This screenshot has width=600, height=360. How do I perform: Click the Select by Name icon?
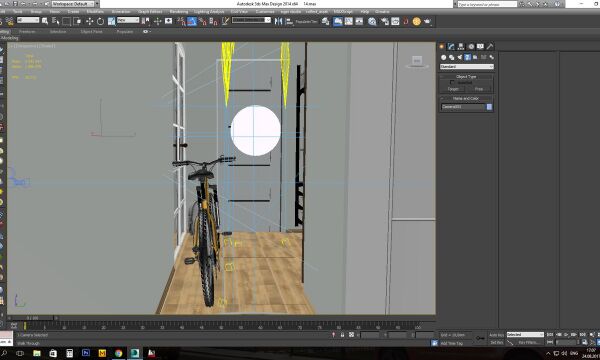pos(56,21)
